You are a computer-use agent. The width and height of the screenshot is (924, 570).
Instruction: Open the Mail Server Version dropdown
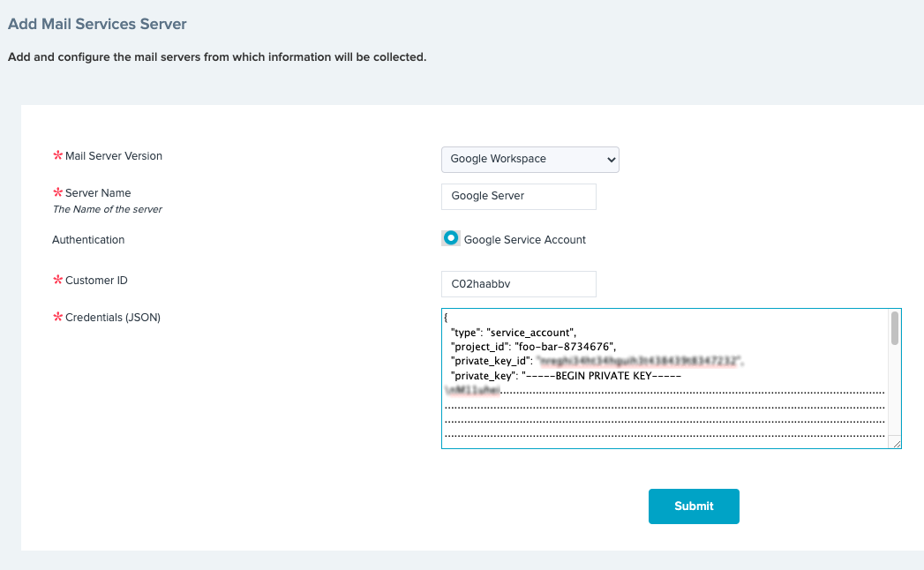(530, 159)
